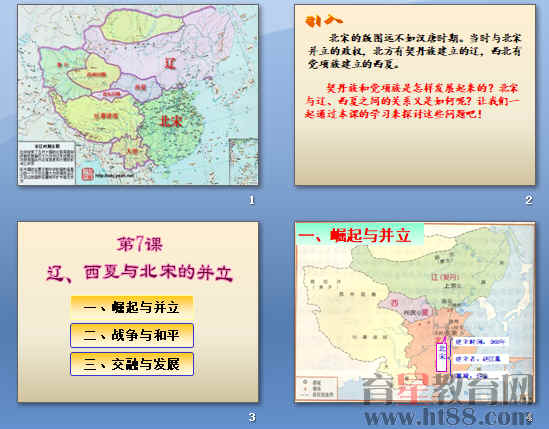This screenshot has width=549, height=429.
Task: Click the 二、战争与和平 button
Action: [x=132, y=335]
